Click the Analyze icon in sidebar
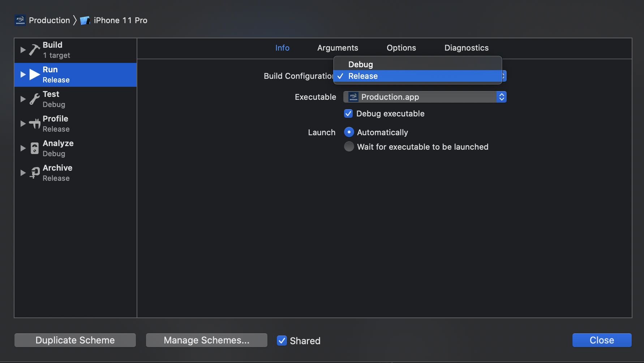Screen dimensions: 644x363 click(x=35, y=148)
